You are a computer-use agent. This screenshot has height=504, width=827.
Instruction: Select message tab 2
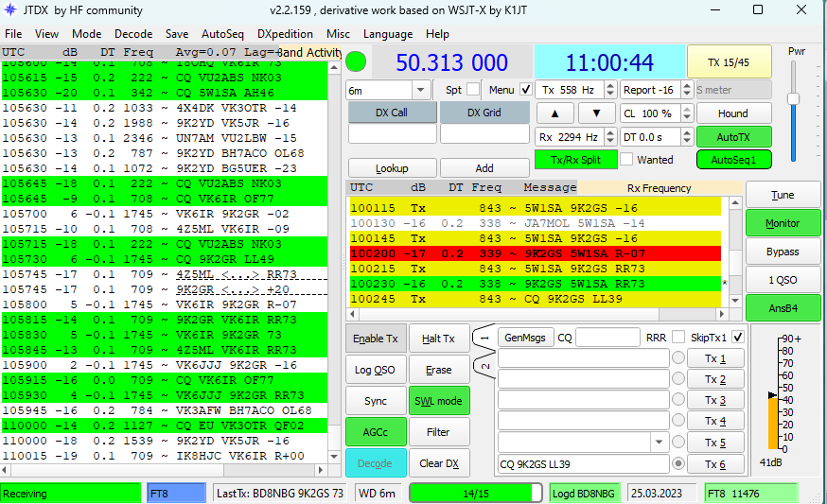(x=485, y=365)
